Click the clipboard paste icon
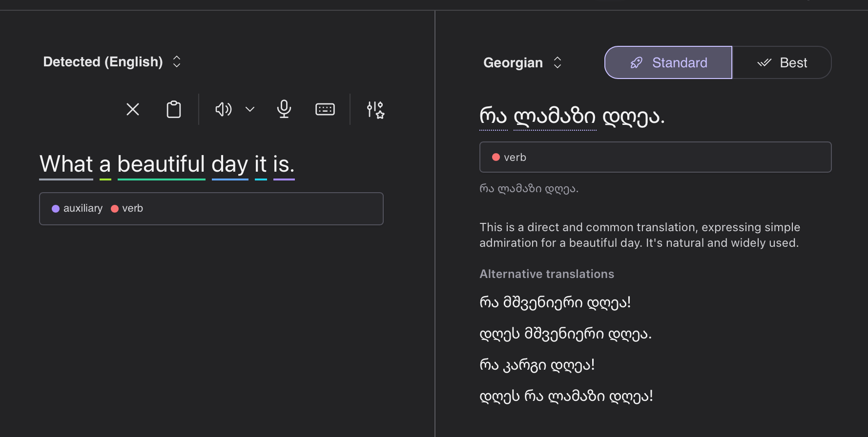This screenshot has height=437, width=868. tap(174, 109)
